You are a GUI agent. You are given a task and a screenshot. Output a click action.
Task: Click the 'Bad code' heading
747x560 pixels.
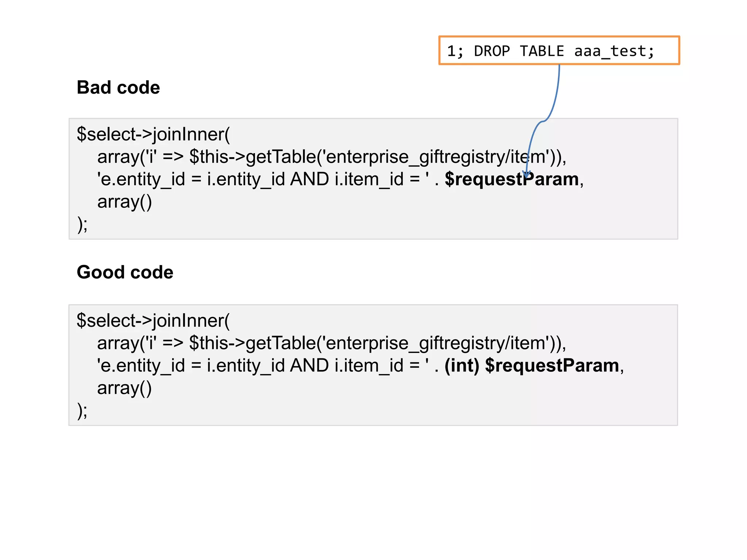point(118,88)
